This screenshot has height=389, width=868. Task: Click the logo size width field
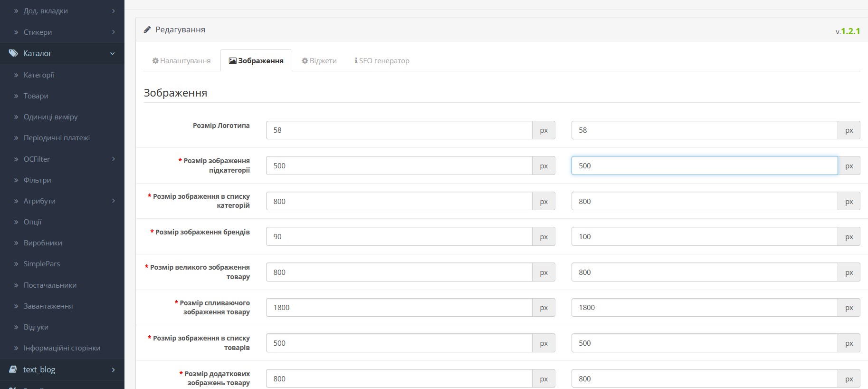pos(399,130)
